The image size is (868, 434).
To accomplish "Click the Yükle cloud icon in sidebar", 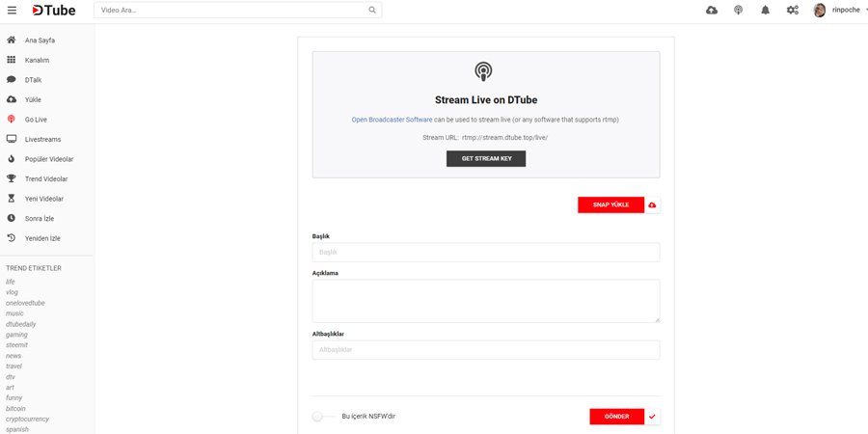I will click(x=11, y=99).
